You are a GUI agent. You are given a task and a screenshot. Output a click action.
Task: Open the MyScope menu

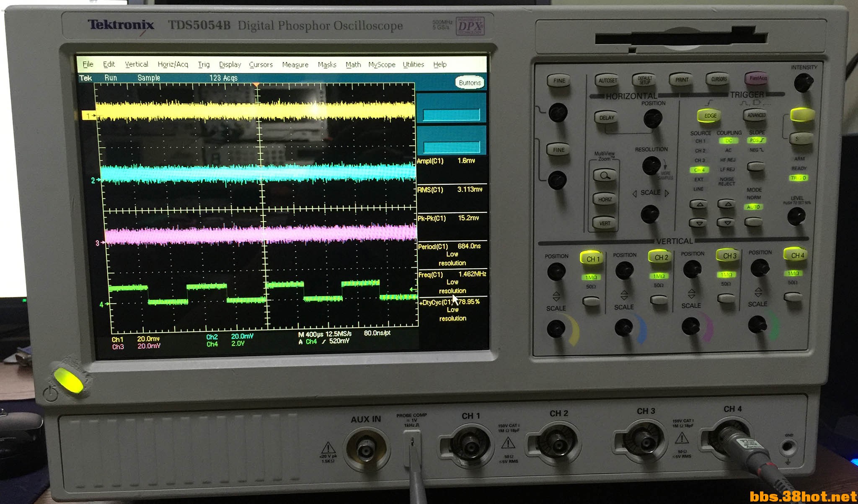382,65
